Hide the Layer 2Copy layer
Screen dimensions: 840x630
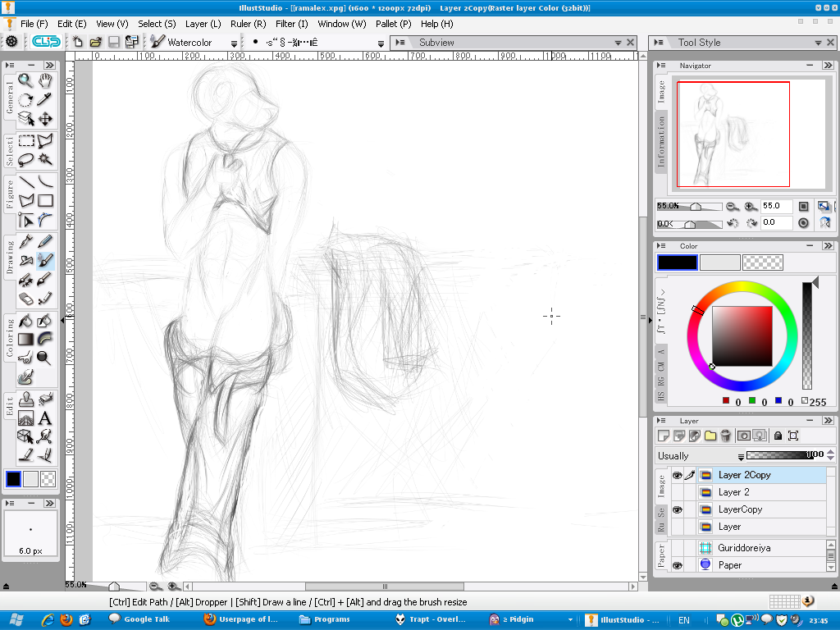pyautogui.click(x=678, y=475)
